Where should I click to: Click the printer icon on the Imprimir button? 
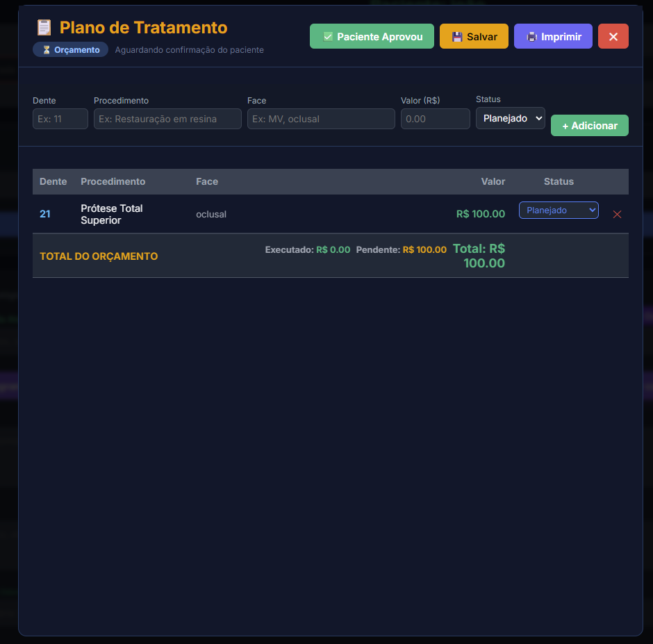(531, 36)
